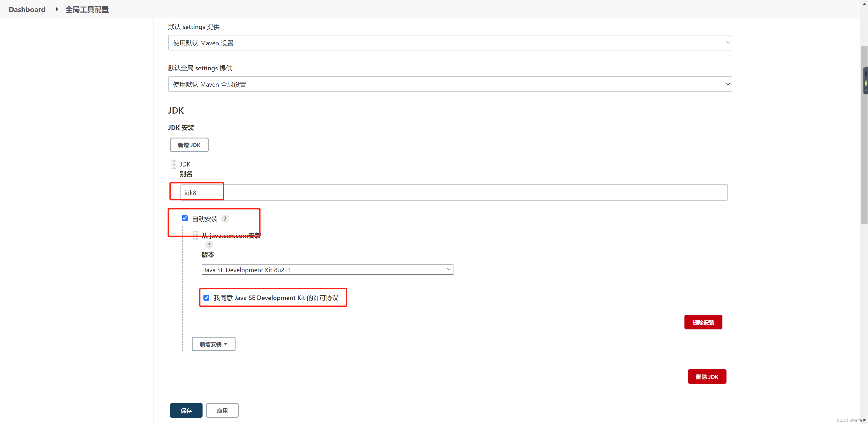Click help icon next to 自动安装
This screenshot has width=868, height=424.
[225, 219]
